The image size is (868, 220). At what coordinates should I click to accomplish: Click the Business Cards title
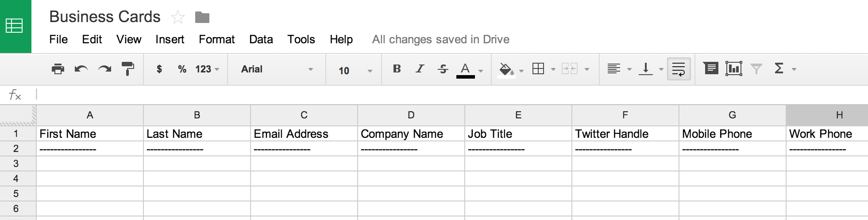click(x=105, y=17)
